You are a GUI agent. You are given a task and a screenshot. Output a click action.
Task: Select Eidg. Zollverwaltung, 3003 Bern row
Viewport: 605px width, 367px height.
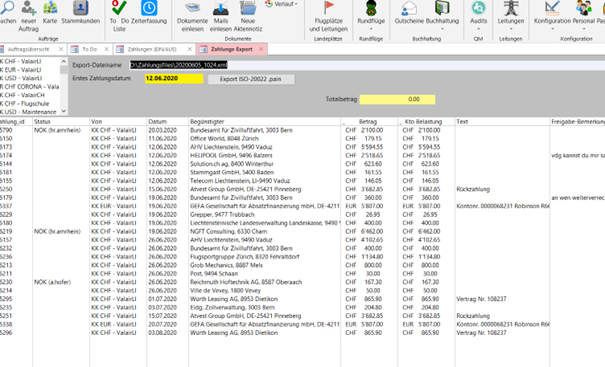(x=302, y=308)
